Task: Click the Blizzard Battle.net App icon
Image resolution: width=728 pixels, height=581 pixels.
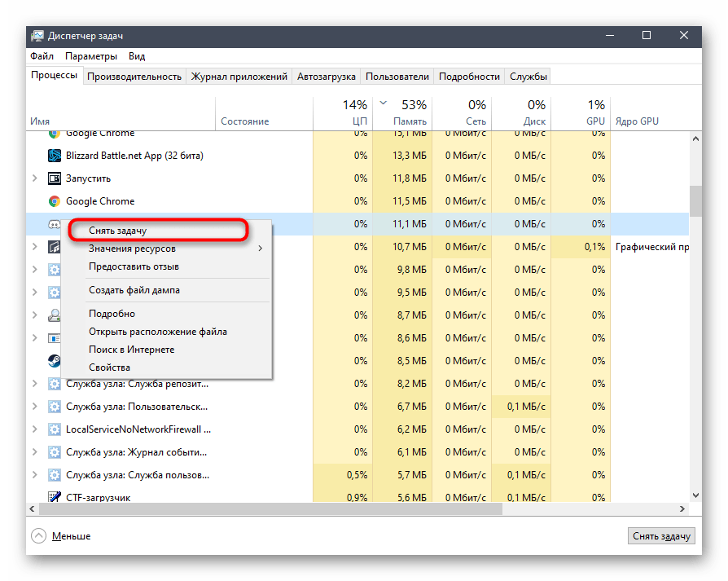Action: [55, 156]
